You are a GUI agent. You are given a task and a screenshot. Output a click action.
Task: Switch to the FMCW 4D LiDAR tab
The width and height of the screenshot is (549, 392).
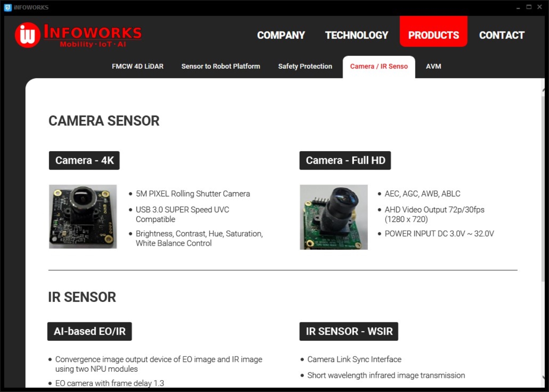tap(138, 66)
